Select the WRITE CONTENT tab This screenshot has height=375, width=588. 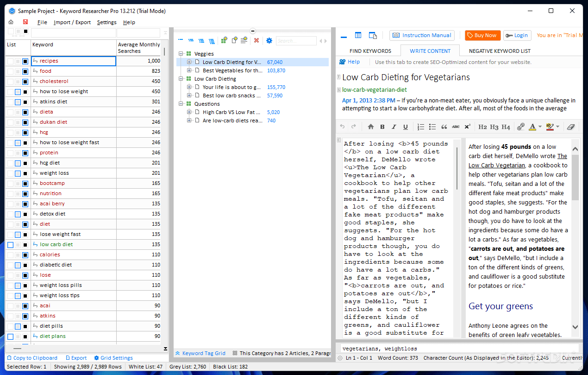pos(430,51)
